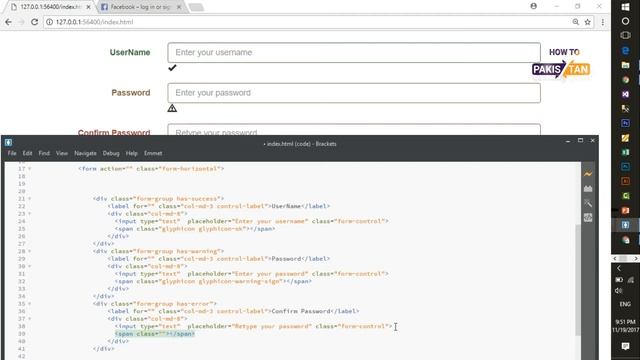Click the battery icon in system tray
Viewport: 640px width, 360px height.
(x=619, y=280)
